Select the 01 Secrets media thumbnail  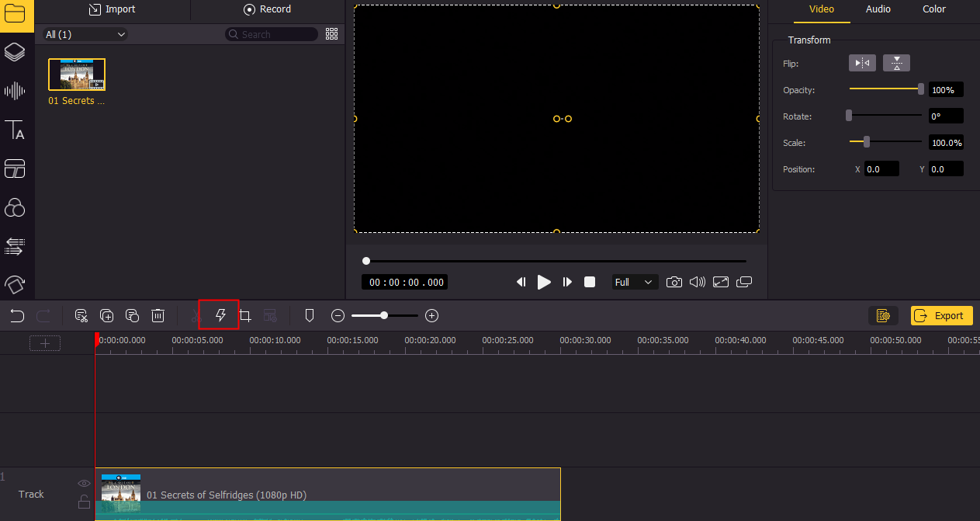[x=77, y=75]
